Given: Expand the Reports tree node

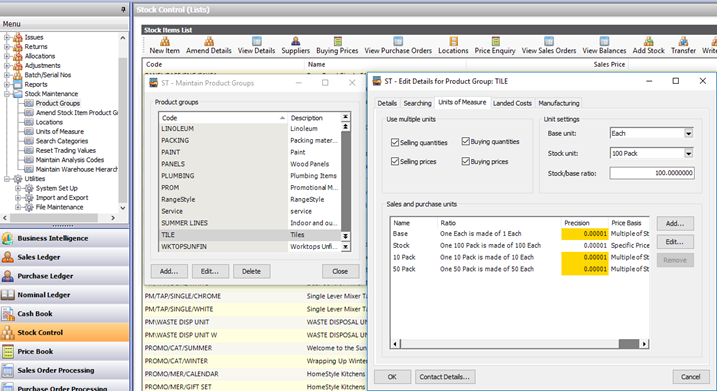Looking at the screenshot, I should 7,84.
